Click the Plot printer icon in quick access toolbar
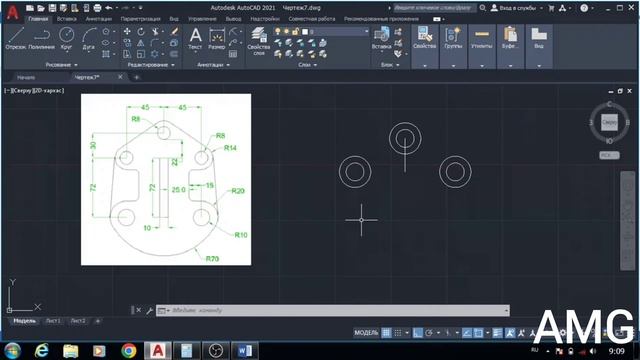The height and width of the screenshot is (360, 640). point(97,8)
